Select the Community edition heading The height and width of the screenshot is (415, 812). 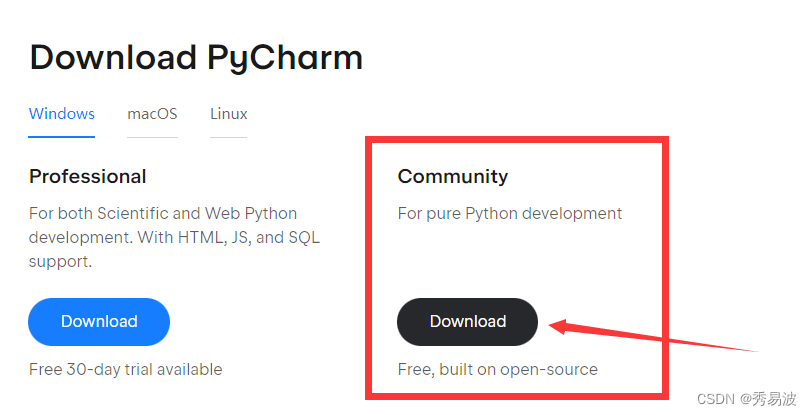(x=452, y=176)
